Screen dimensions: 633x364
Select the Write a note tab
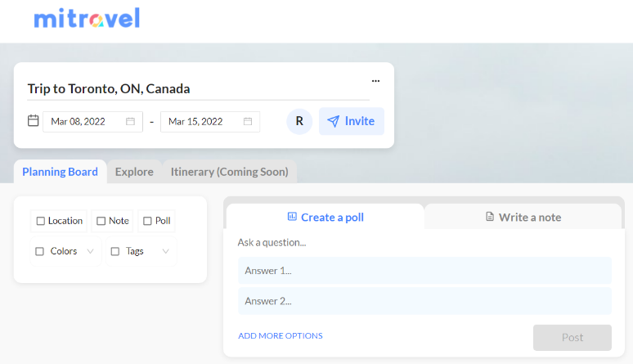523,217
